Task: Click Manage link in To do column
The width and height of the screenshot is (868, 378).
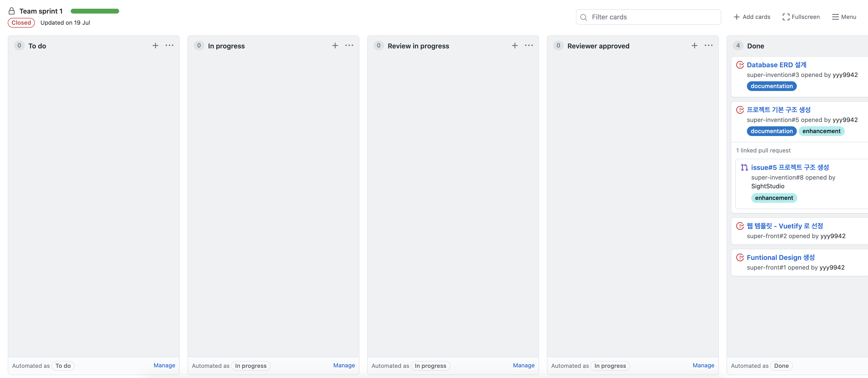Action: tap(164, 365)
